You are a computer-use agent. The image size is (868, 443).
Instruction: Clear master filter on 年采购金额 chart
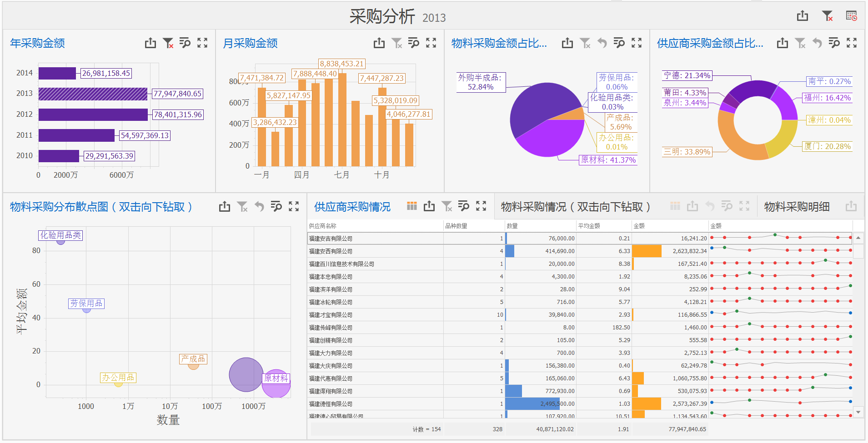coord(168,43)
